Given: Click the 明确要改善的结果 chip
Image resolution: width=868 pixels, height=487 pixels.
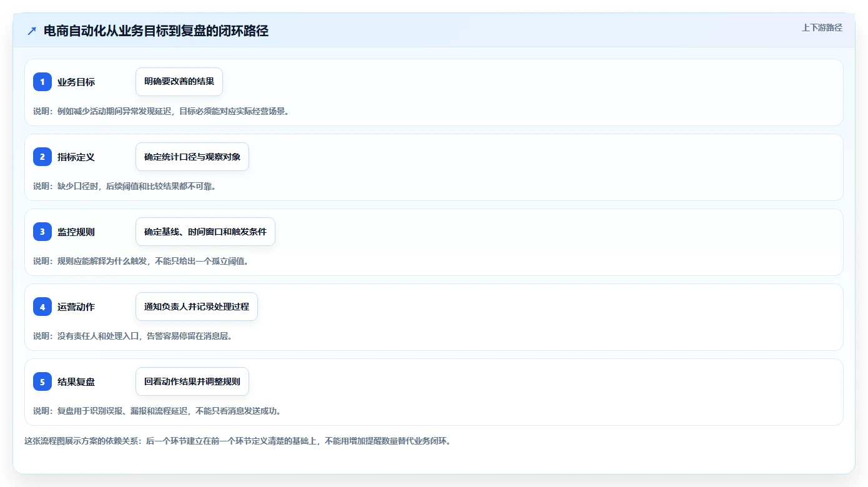Looking at the screenshot, I should point(179,82).
